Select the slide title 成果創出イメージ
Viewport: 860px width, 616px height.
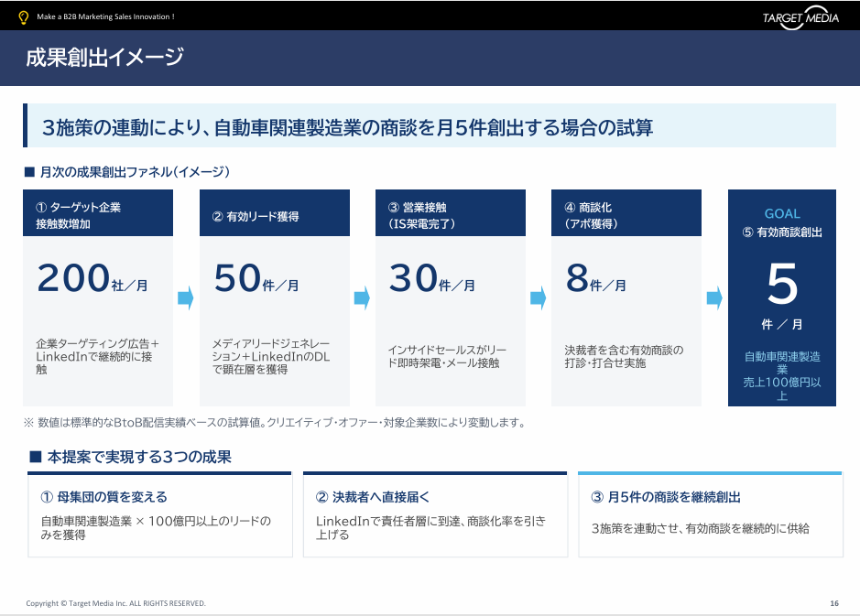pos(104,57)
